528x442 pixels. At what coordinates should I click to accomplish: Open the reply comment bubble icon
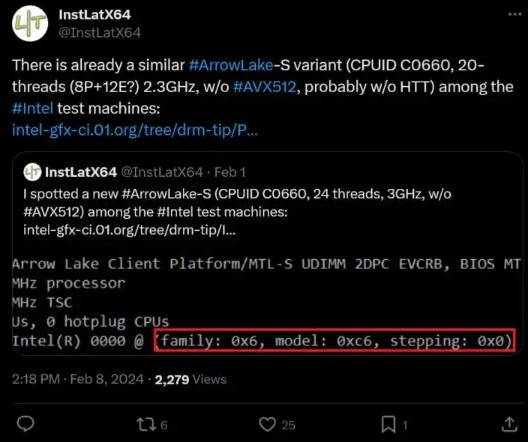[x=26, y=423]
